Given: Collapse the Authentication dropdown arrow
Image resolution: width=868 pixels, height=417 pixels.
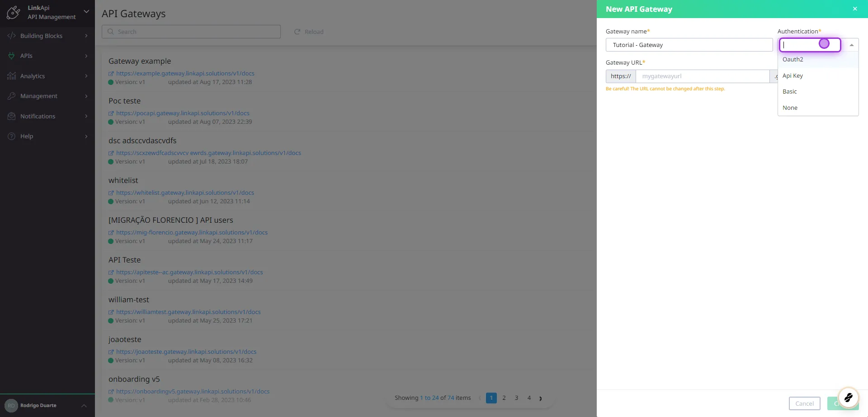Looking at the screenshot, I should (x=851, y=45).
